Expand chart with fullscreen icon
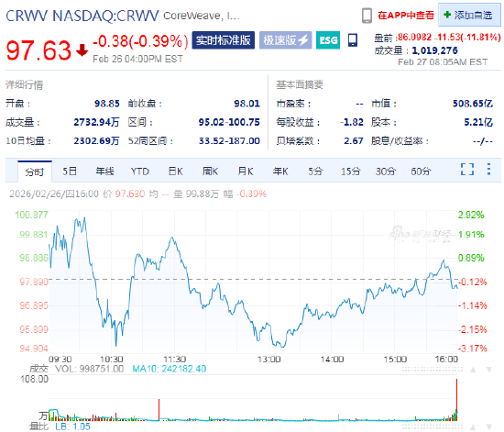This screenshot has height=432, width=504. (467, 169)
